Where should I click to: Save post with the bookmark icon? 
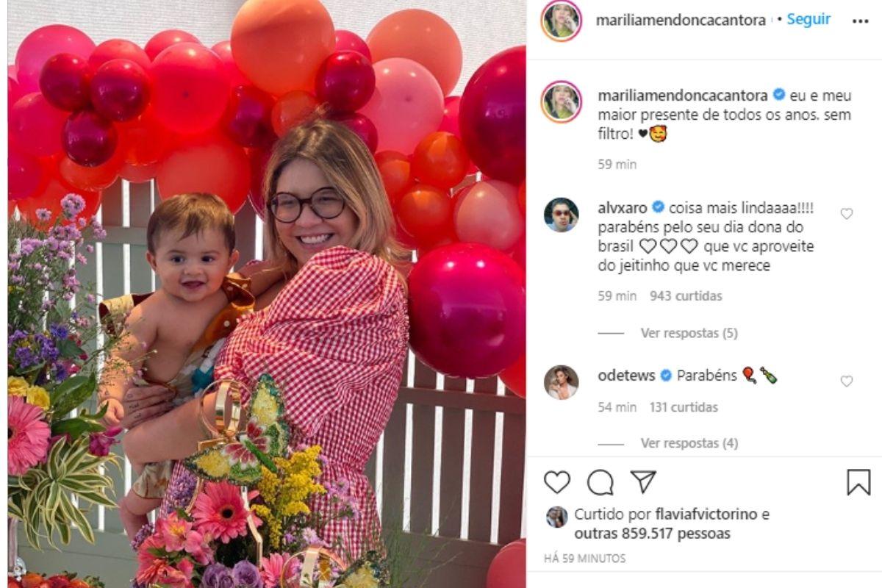(x=858, y=482)
